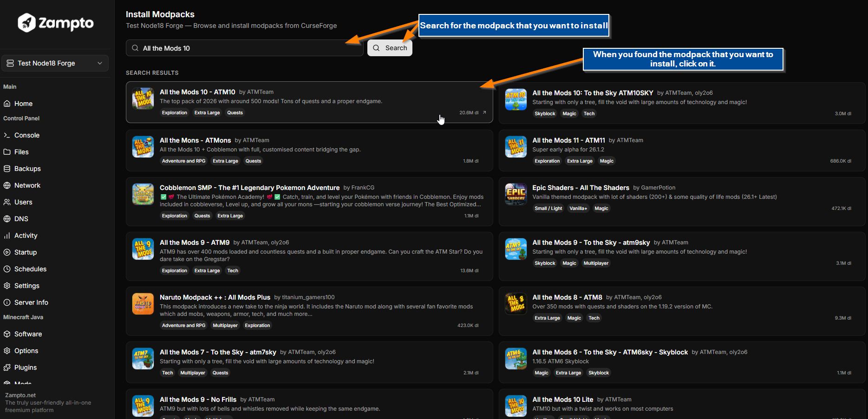Open the All the Mods 11 - ATM11 modpack
This screenshot has width=868, height=419.
682,150
